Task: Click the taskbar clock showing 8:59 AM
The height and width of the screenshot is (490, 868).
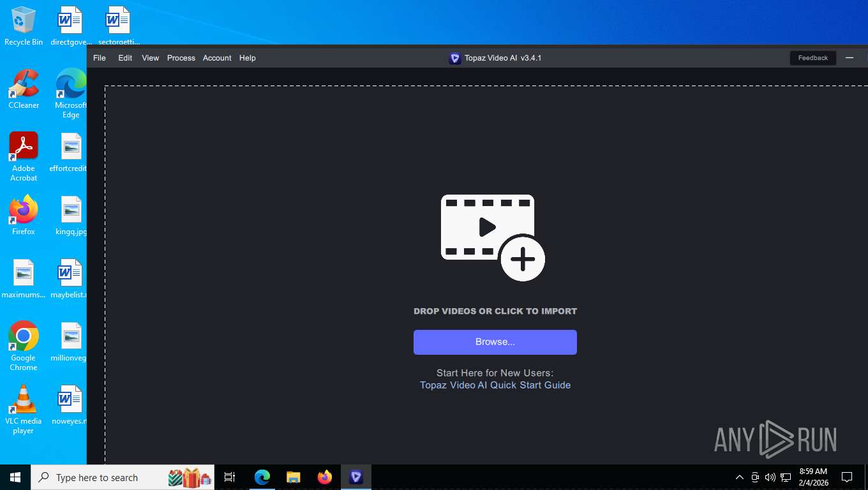Action: [x=813, y=477]
